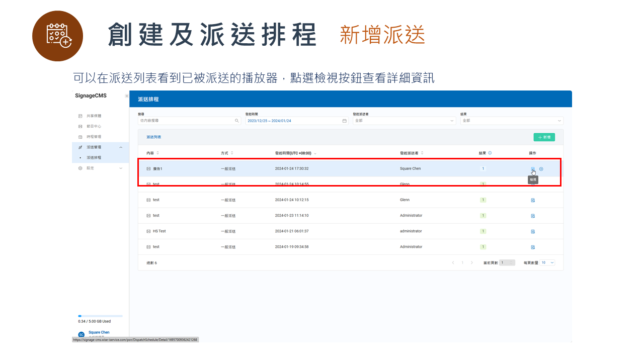Click the 時程管理 calendar icon

click(80, 136)
